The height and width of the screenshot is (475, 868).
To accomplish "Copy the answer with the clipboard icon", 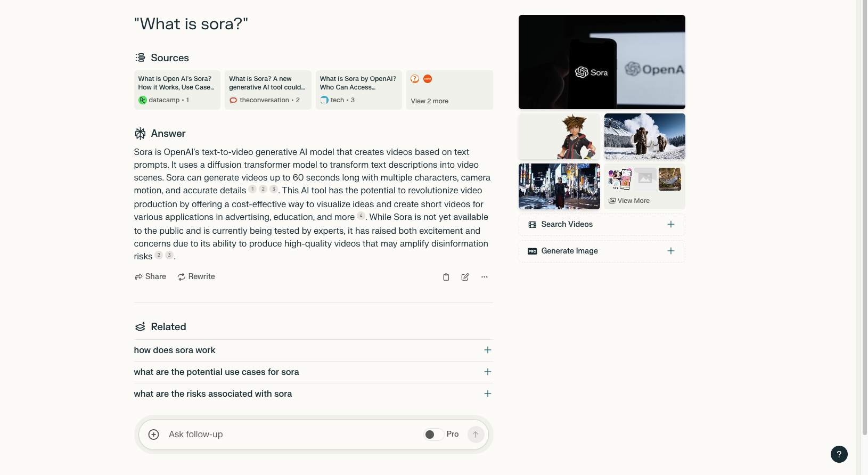I will pyautogui.click(x=446, y=277).
